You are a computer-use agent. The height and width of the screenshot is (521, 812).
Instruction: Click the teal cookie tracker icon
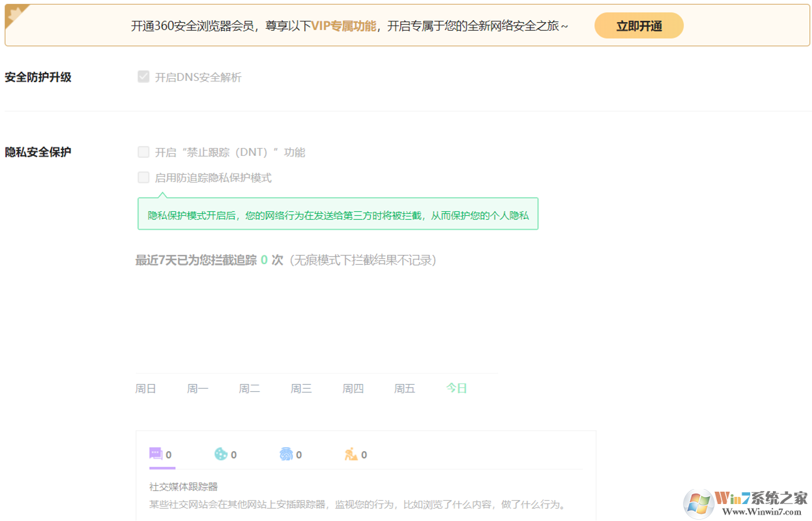click(x=221, y=454)
